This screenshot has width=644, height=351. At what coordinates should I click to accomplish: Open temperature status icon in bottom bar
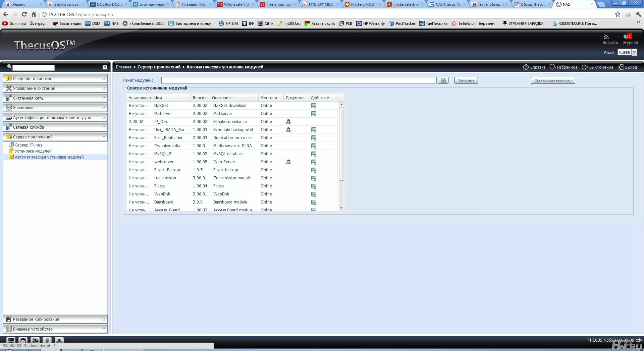pos(47,340)
